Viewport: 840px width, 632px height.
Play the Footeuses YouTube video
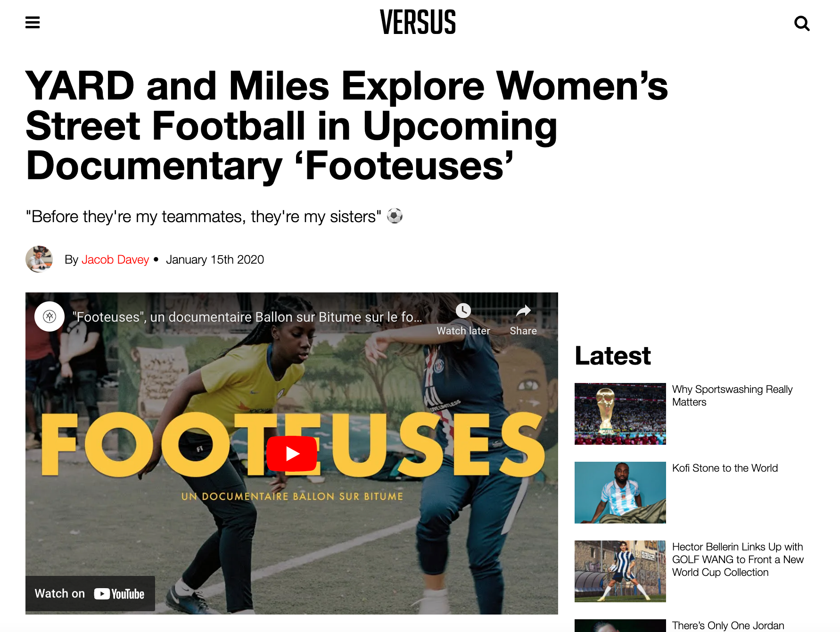[292, 453]
